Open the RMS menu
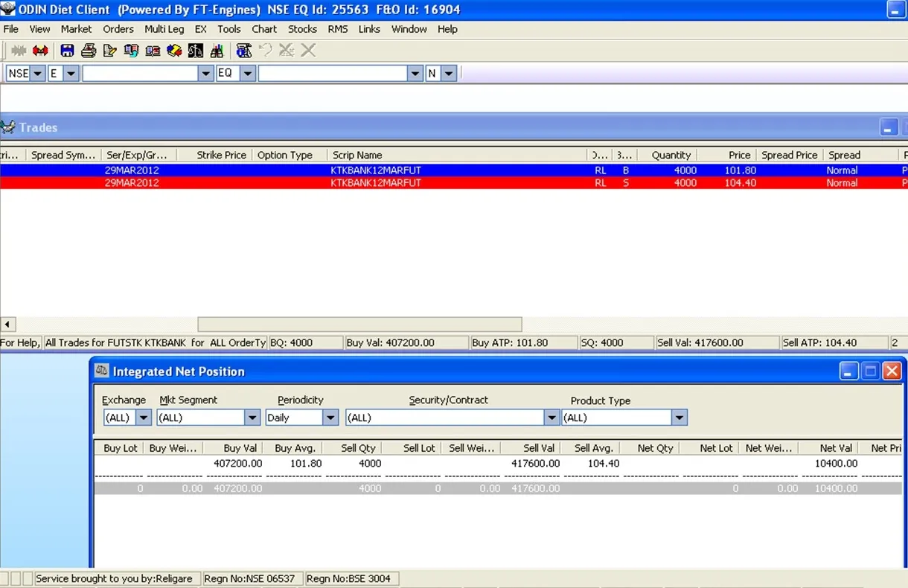Image resolution: width=908 pixels, height=588 pixels. click(x=338, y=29)
